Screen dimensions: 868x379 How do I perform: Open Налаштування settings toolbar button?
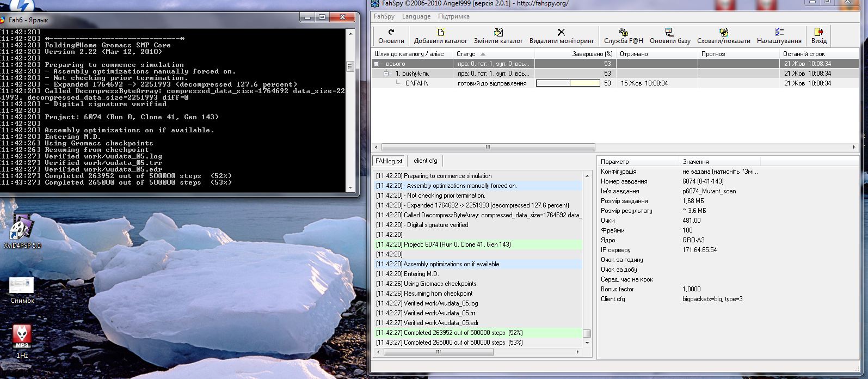779,36
